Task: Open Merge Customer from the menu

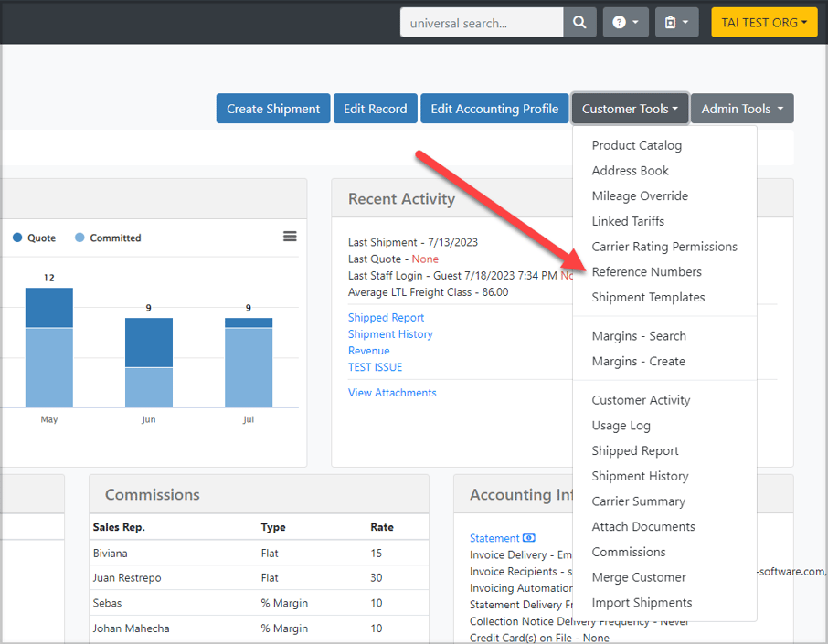Action: pos(638,577)
